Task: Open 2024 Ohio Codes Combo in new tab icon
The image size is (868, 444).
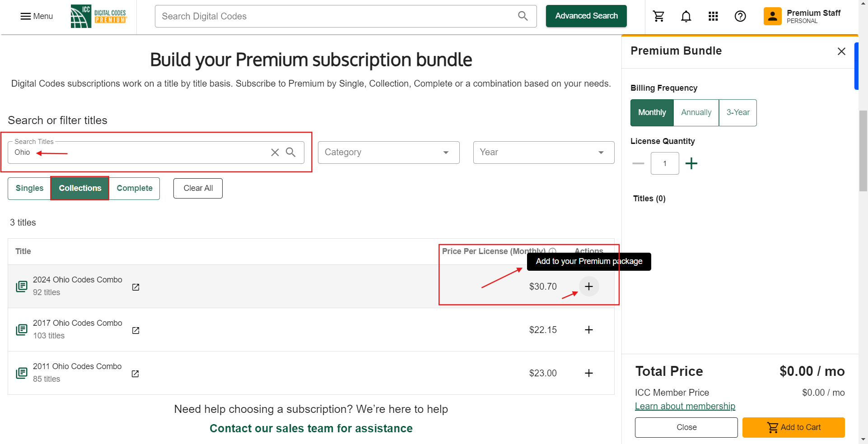Action: click(135, 287)
